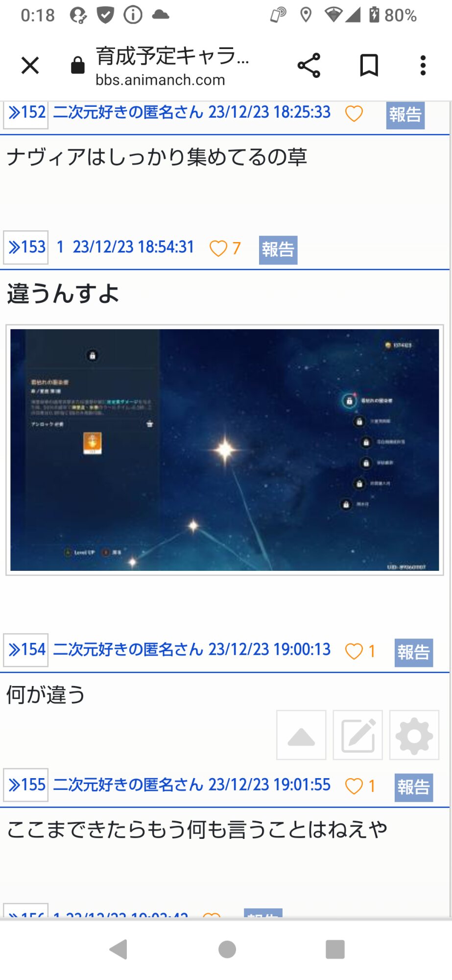Viewport: 452px width, 980px height.
Task: Open the write-reply pencil button
Action: (358, 735)
